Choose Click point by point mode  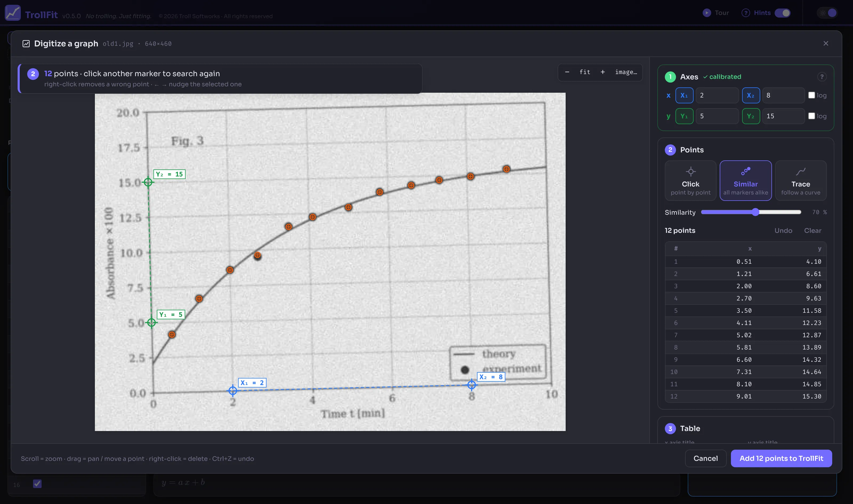click(691, 181)
